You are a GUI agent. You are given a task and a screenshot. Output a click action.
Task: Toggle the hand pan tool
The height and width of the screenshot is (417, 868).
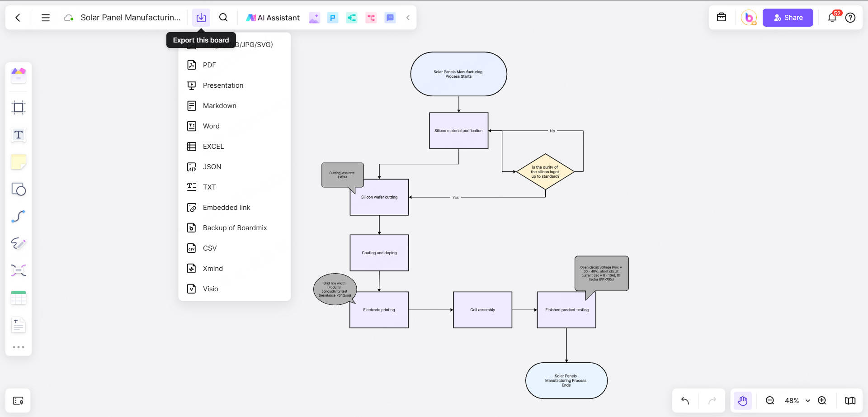click(742, 401)
